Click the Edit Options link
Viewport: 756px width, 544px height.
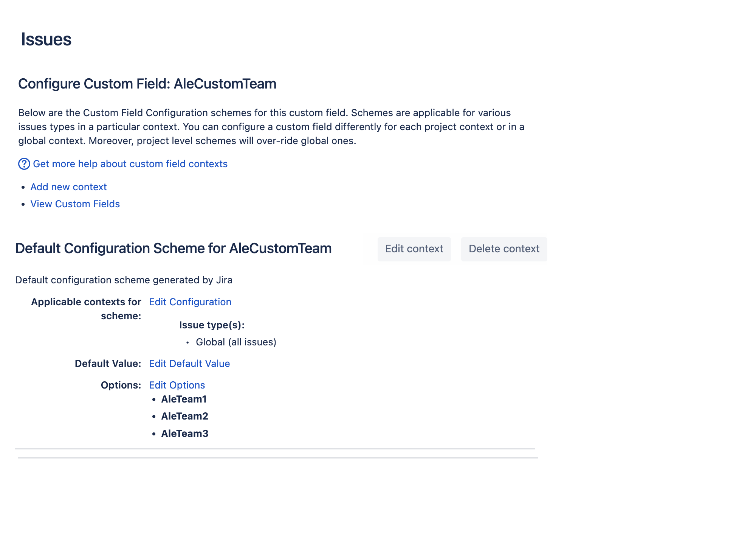[177, 385]
